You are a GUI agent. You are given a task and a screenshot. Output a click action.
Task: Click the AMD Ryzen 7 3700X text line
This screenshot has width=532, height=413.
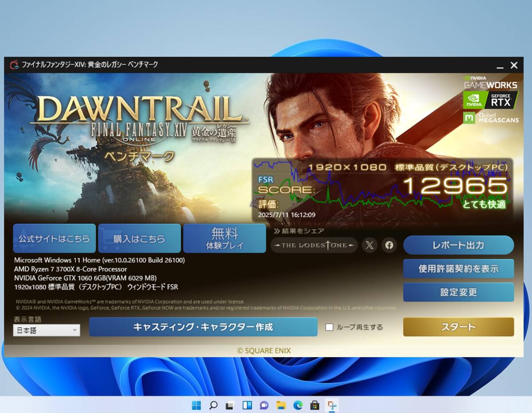(x=70, y=269)
